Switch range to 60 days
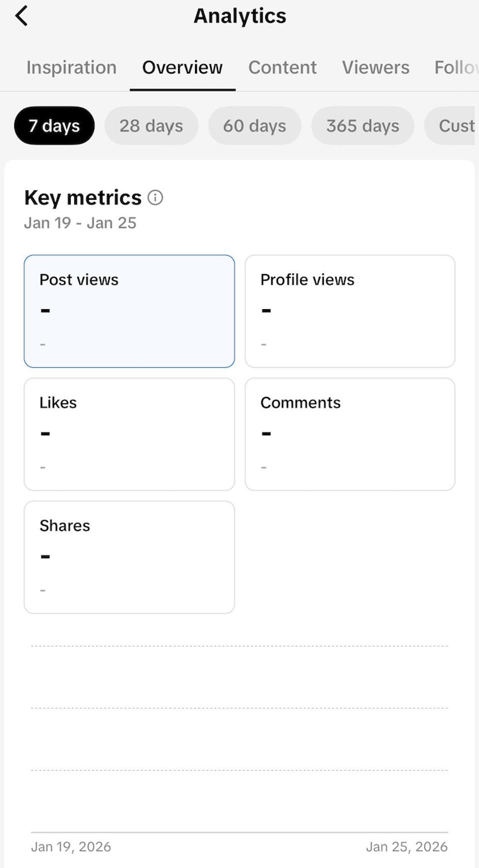479x868 pixels. (254, 126)
